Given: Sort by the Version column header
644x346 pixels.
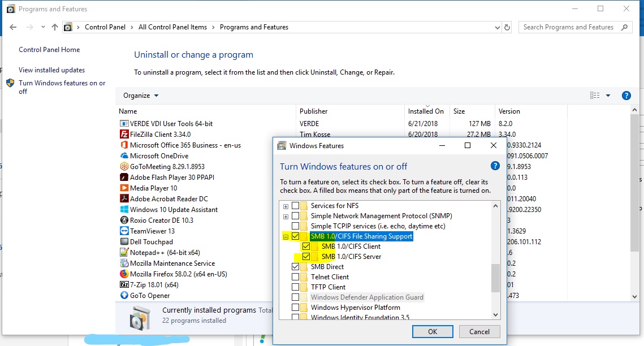Looking at the screenshot, I should (x=531, y=111).
